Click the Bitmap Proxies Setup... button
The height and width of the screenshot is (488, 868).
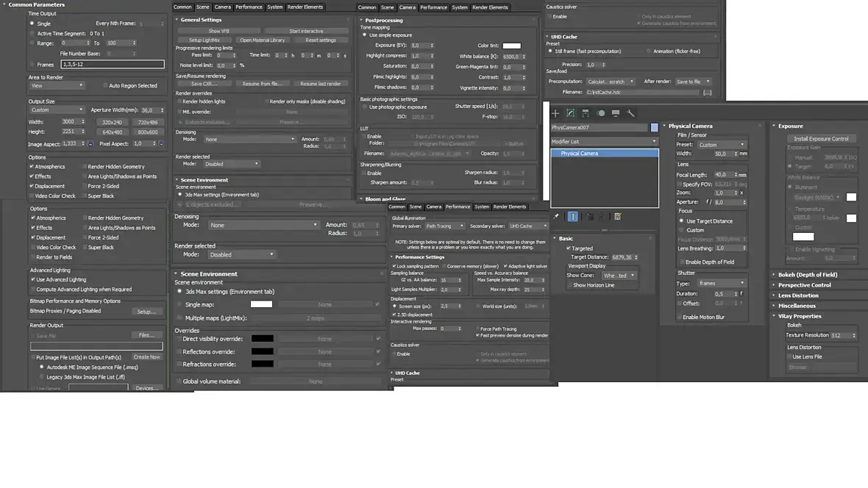pyautogui.click(x=146, y=312)
